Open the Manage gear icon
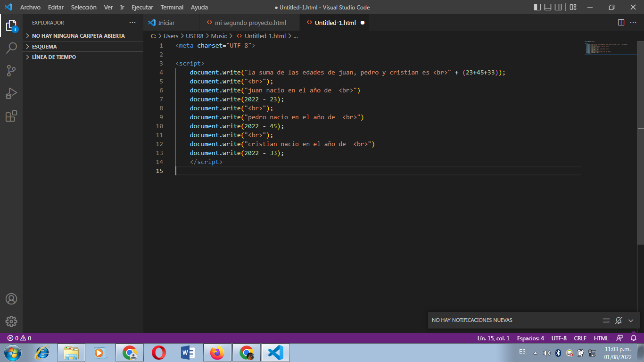 point(11,321)
